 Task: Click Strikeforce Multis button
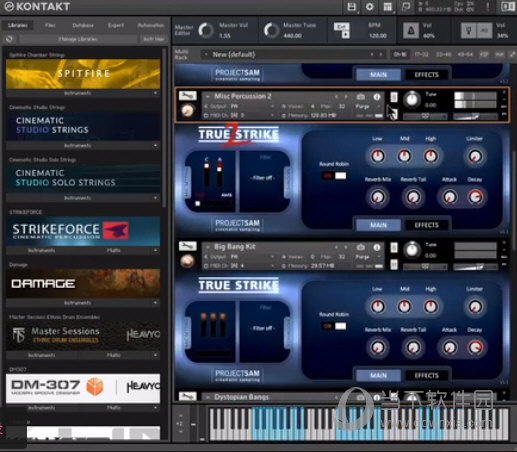[114, 250]
